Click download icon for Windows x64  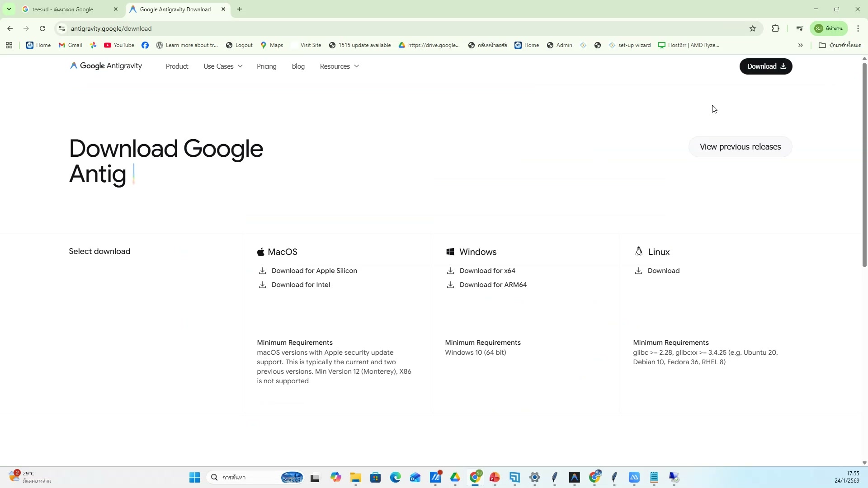click(450, 271)
